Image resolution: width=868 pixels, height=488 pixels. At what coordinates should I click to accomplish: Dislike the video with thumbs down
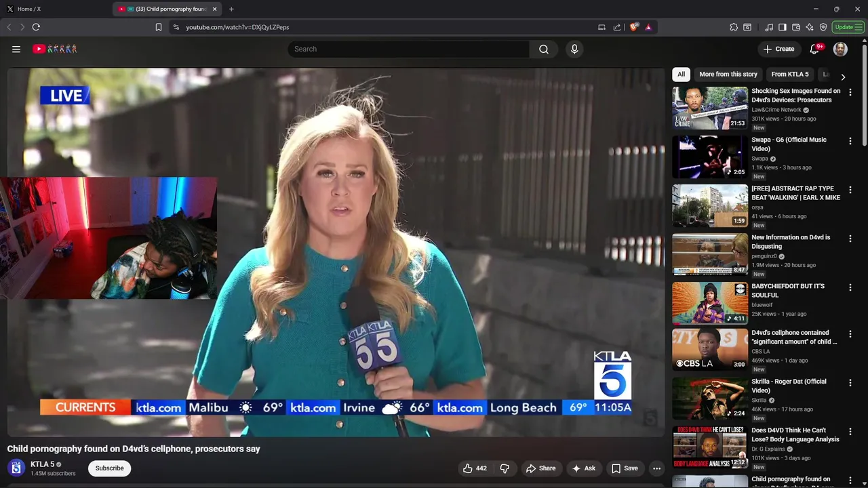point(505,468)
